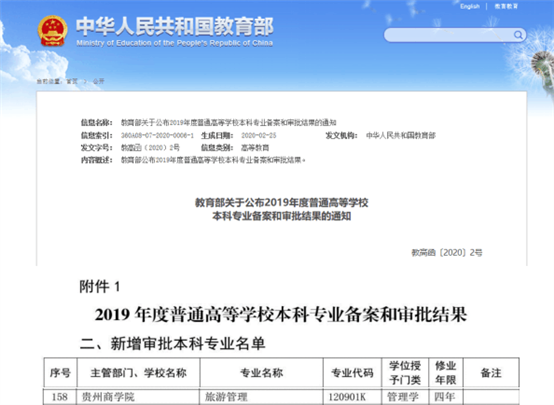This screenshot has width=554, height=405.
Task: Click the 专业名称 column header
Action: pyautogui.click(x=261, y=373)
